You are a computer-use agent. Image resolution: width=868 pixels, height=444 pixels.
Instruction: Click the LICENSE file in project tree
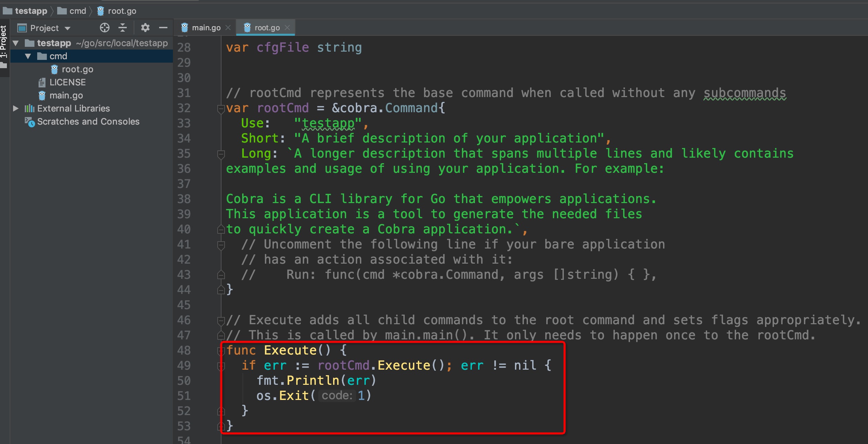pos(67,82)
